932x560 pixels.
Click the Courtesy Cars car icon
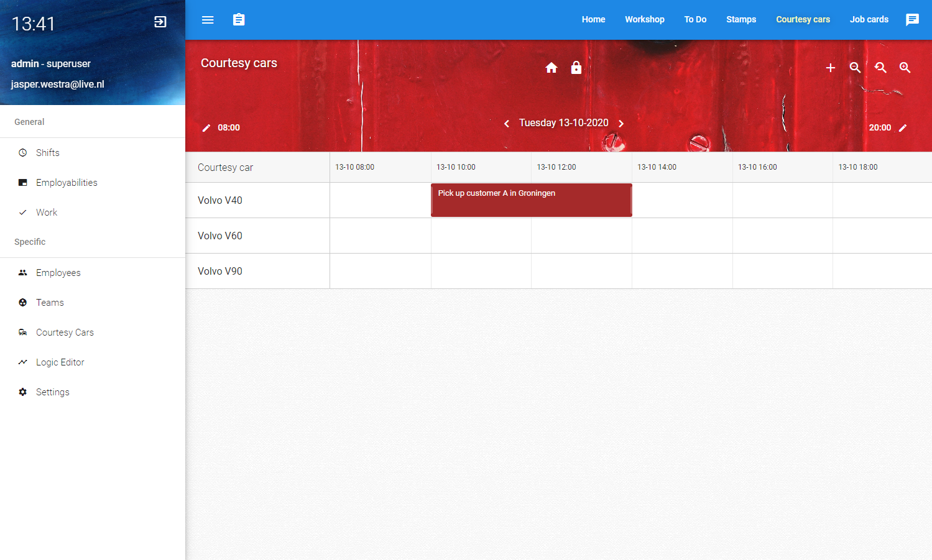(x=23, y=333)
